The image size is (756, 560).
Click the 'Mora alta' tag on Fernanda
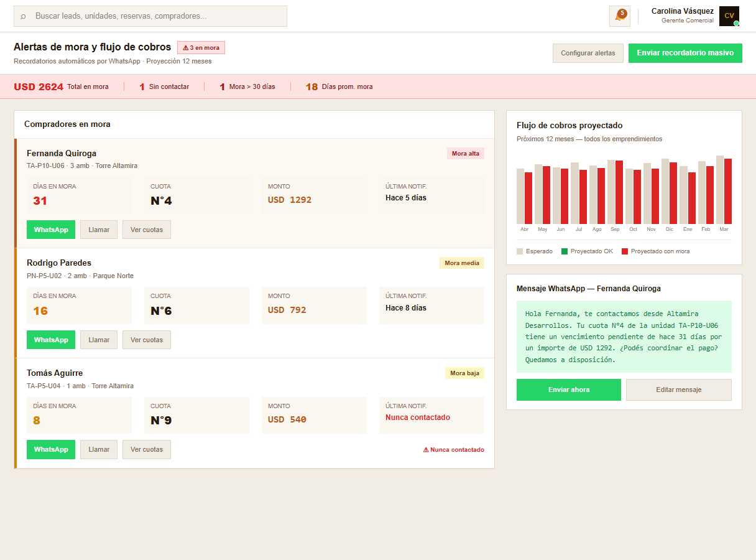coord(465,154)
